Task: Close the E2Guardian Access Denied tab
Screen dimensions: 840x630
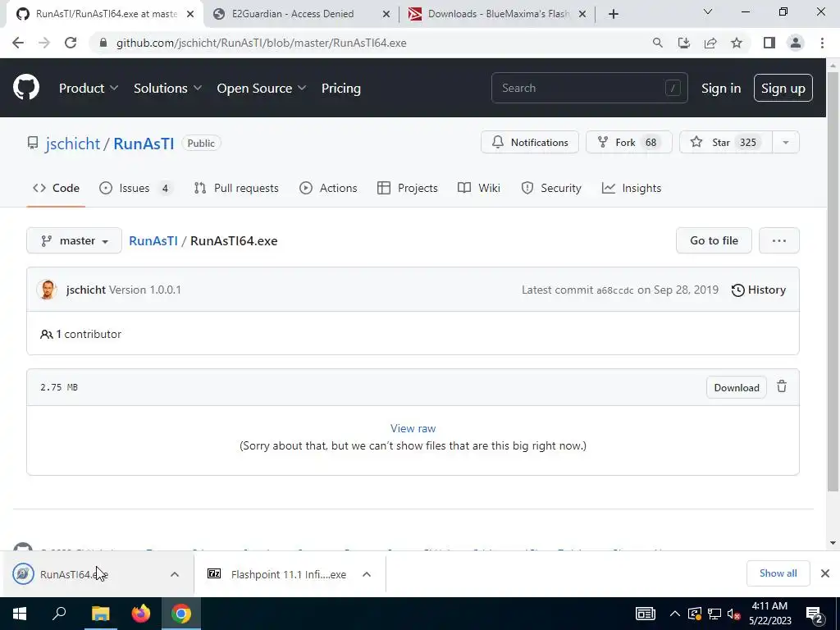Action: click(x=386, y=14)
